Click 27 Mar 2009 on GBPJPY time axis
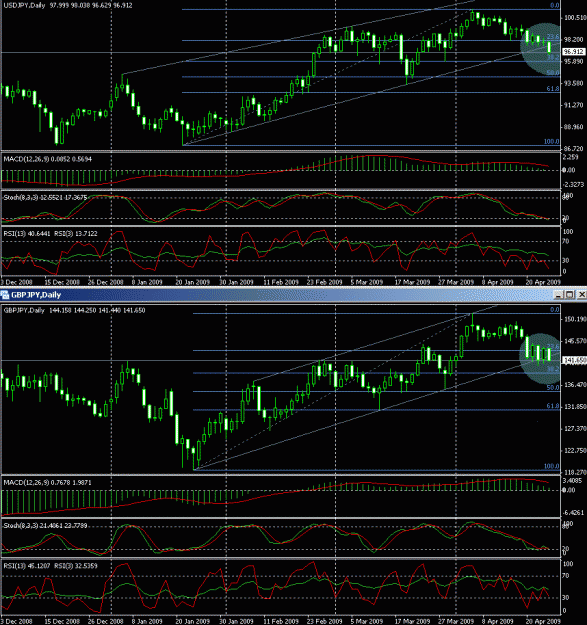Image resolution: width=587 pixels, height=625 pixels. [x=456, y=621]
